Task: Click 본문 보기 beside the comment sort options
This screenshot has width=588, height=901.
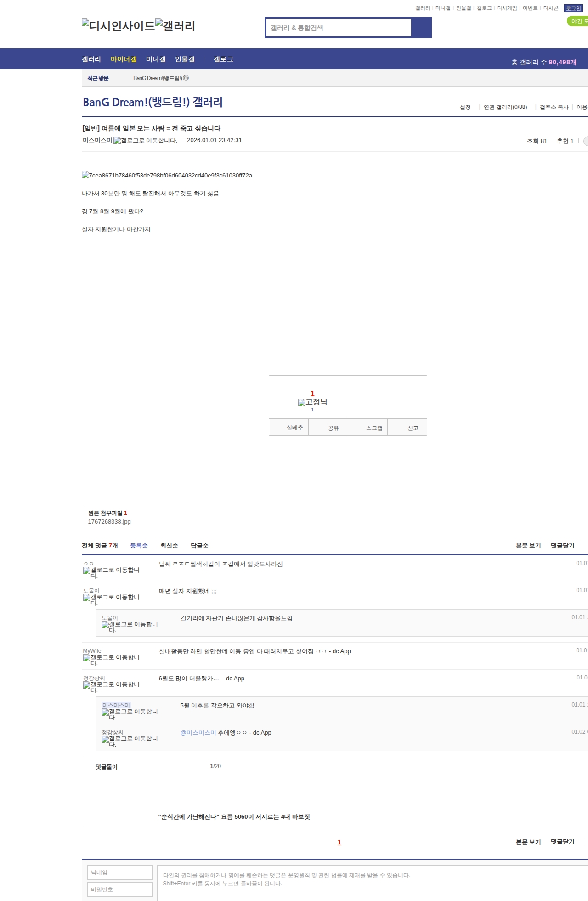Action: tap(528, 546)
